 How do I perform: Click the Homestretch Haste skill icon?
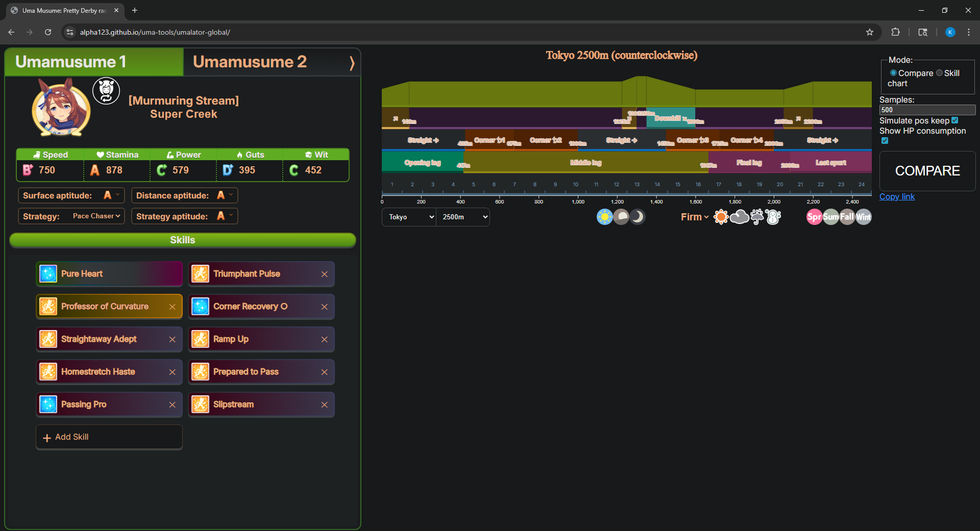click(x=48, y=372)
